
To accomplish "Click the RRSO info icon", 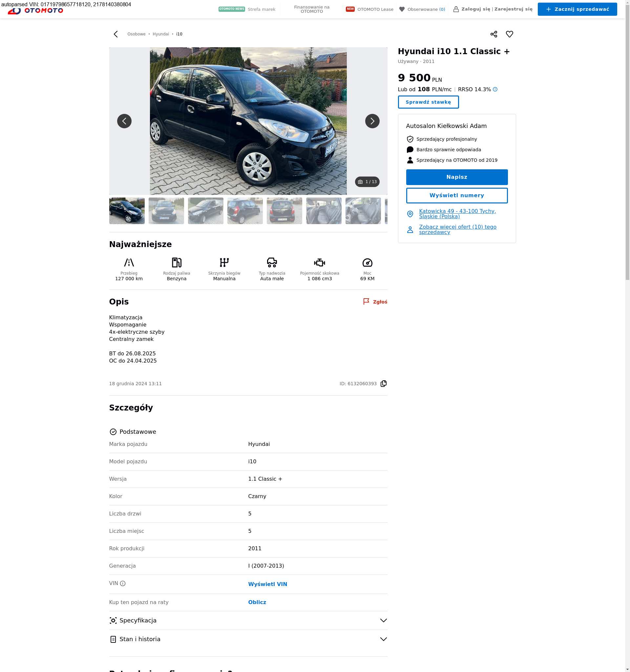I will 495,90.
